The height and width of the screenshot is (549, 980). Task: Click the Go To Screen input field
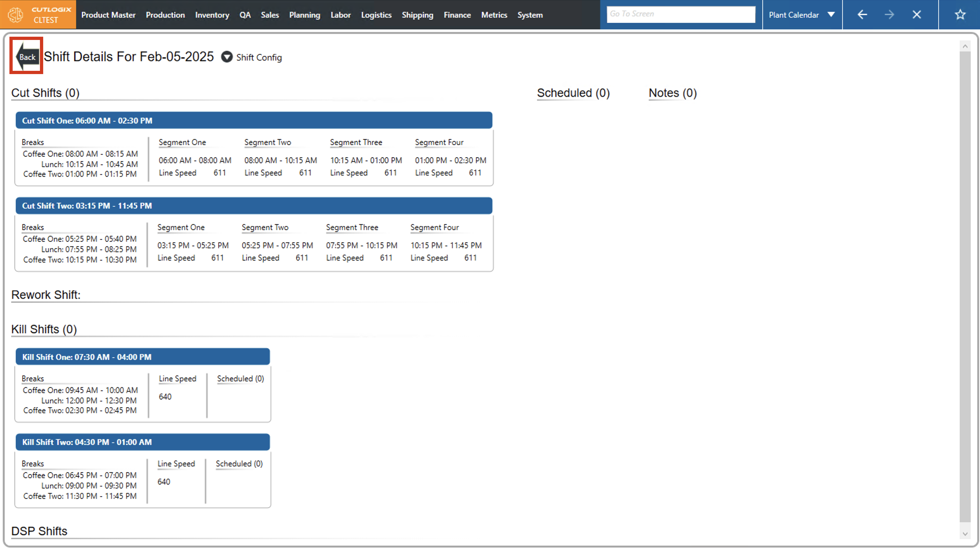pos(680,14)
